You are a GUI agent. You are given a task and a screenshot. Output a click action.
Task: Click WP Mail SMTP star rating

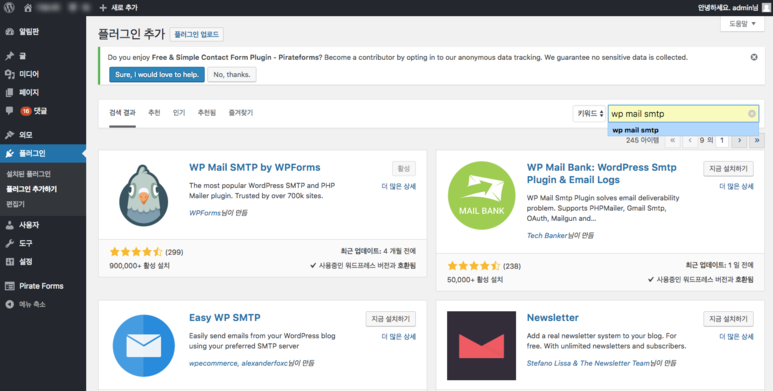pyautogui.click(x=136, y=252)
